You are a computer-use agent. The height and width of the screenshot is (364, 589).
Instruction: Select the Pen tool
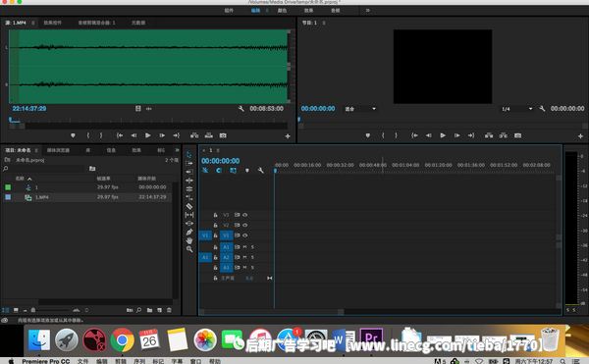click(x=189, y=232)
